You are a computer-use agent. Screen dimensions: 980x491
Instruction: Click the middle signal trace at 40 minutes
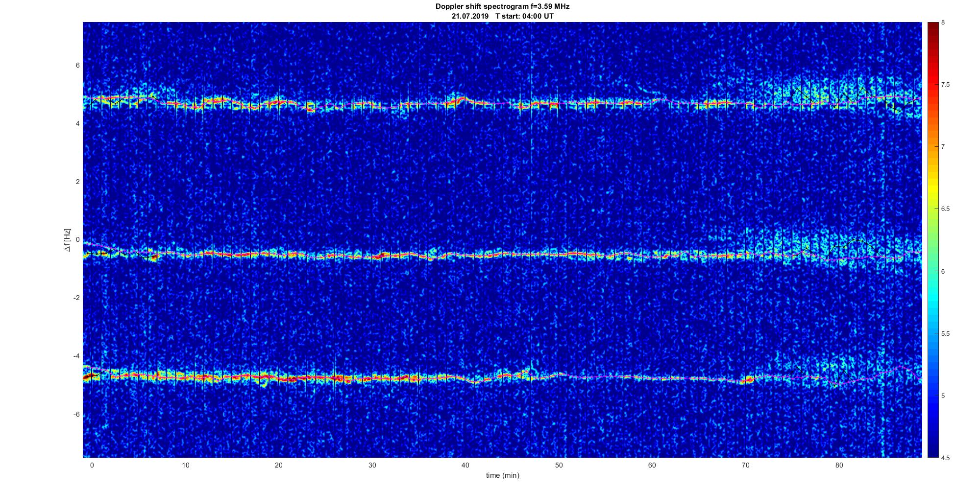[465, 256]
